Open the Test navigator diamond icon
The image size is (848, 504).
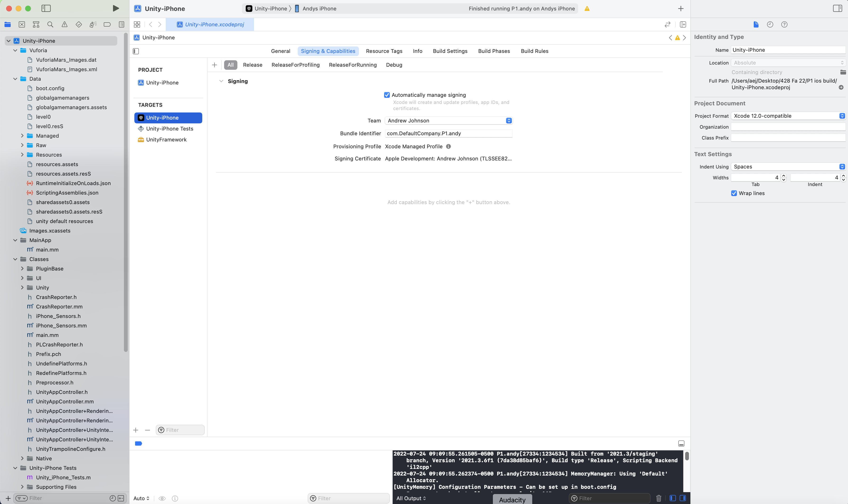(79, 24)
